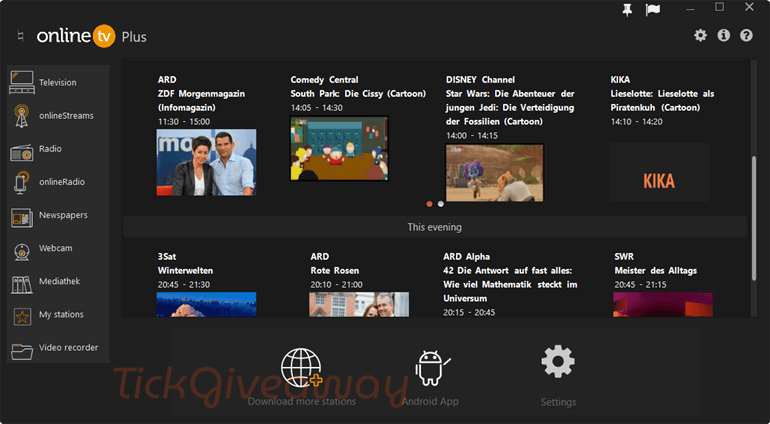Click the ZDF Morgenmagazin title text
Image resolution: width=770 pixels, height=424 pixels.
click(201, 100)
